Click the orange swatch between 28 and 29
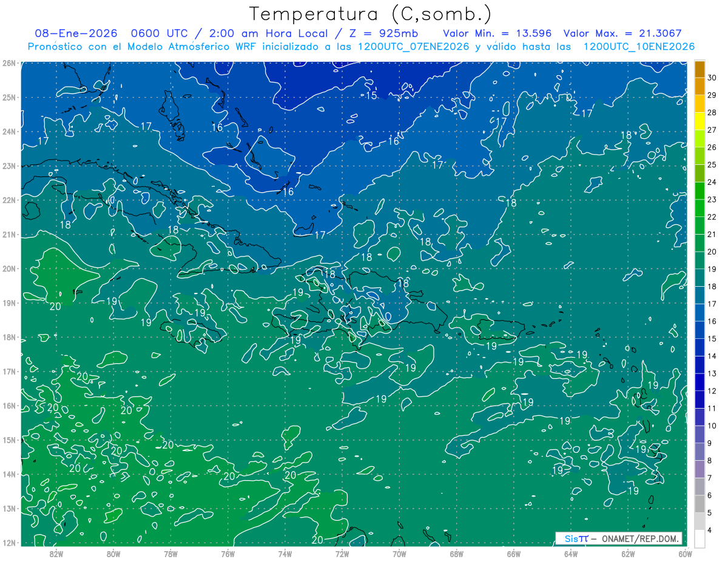728x562 pixels. (699, 104)
